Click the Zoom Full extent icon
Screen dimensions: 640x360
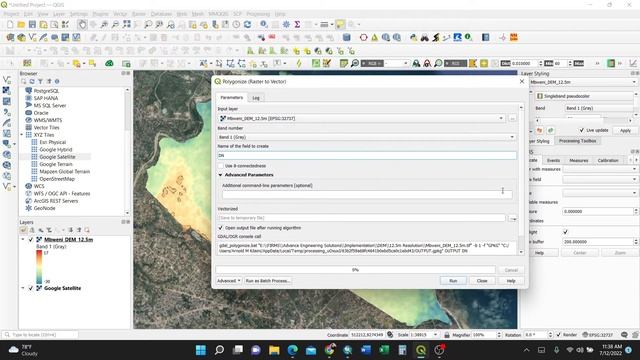(x=127, y=24)
